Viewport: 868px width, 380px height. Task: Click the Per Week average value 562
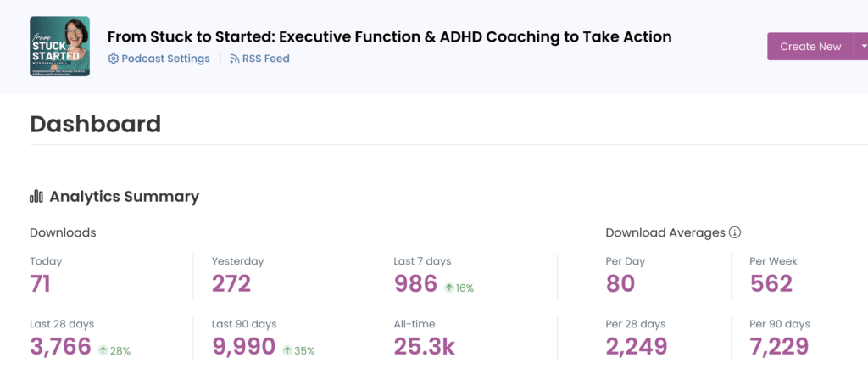771,284
